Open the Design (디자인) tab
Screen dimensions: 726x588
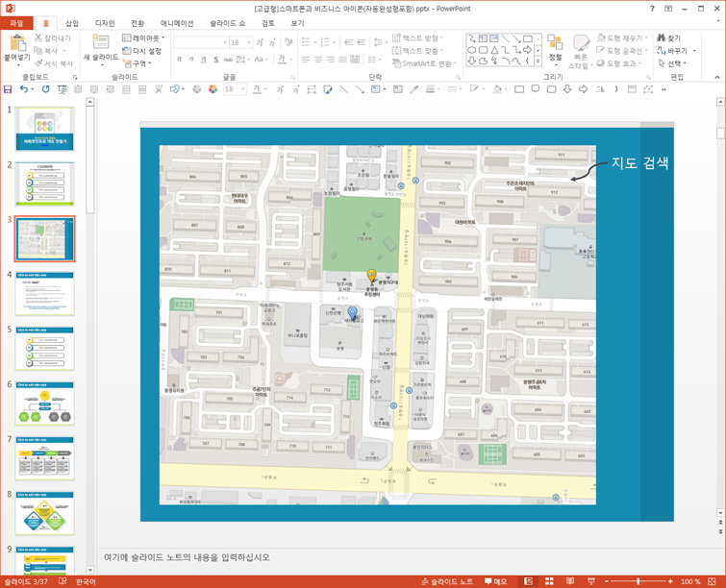(x=105, y=23)
